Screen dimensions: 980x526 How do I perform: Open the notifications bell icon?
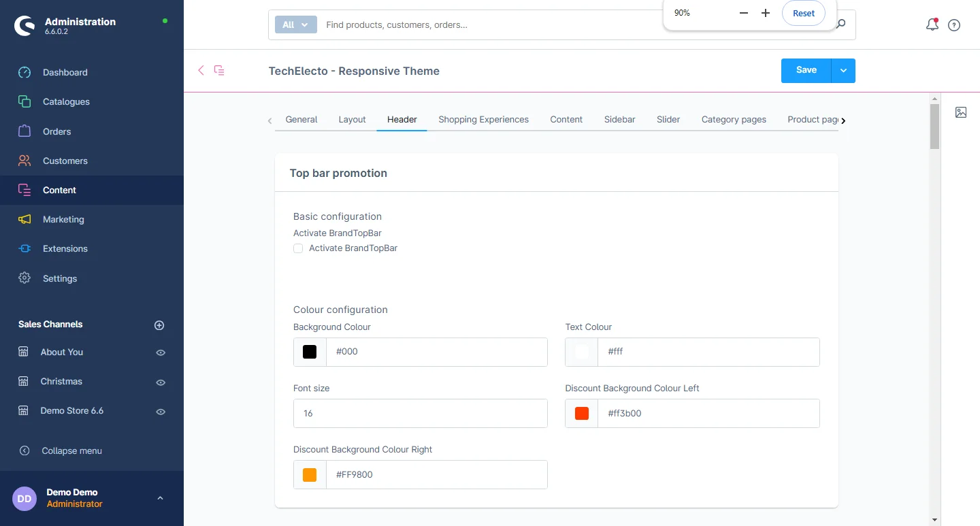pos(932,25)
